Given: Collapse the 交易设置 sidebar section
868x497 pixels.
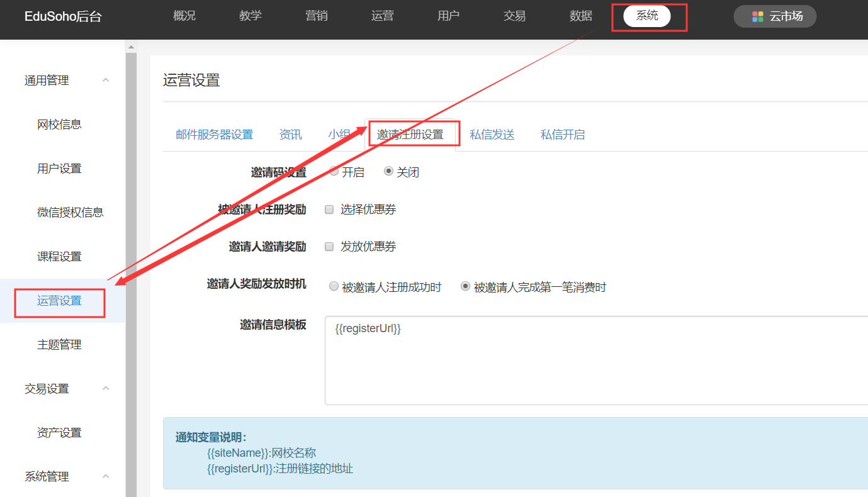Looking at the screenshot, I should pyautogui.click(x=106, y=389).
